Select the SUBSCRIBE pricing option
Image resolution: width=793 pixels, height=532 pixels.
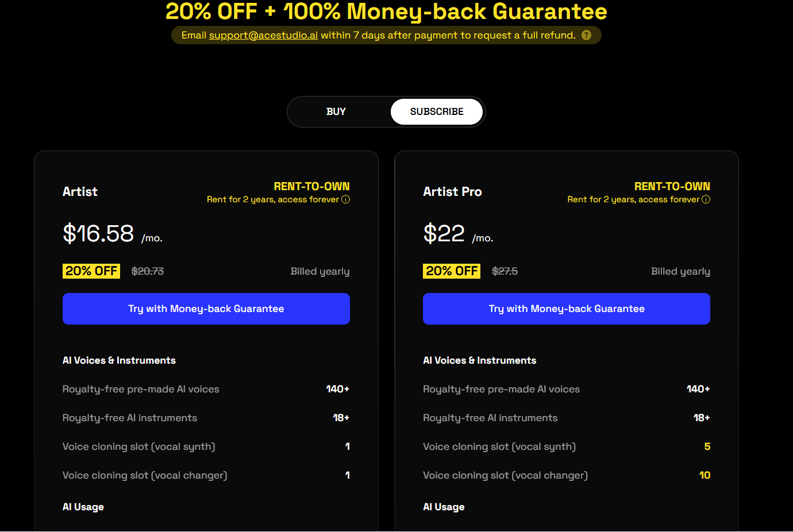click(x=437, y=111)
